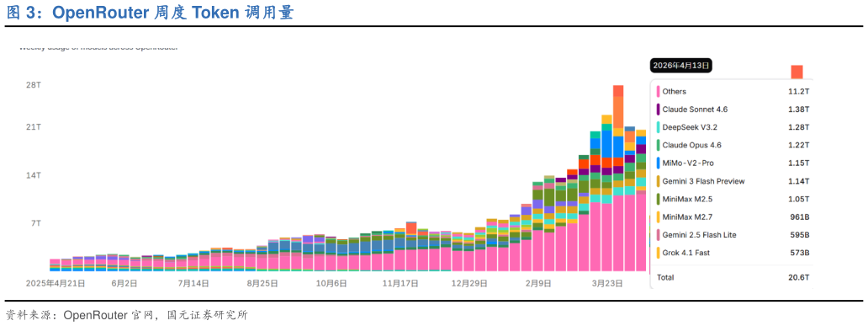Click the 1.38T value

pos(799,110)
